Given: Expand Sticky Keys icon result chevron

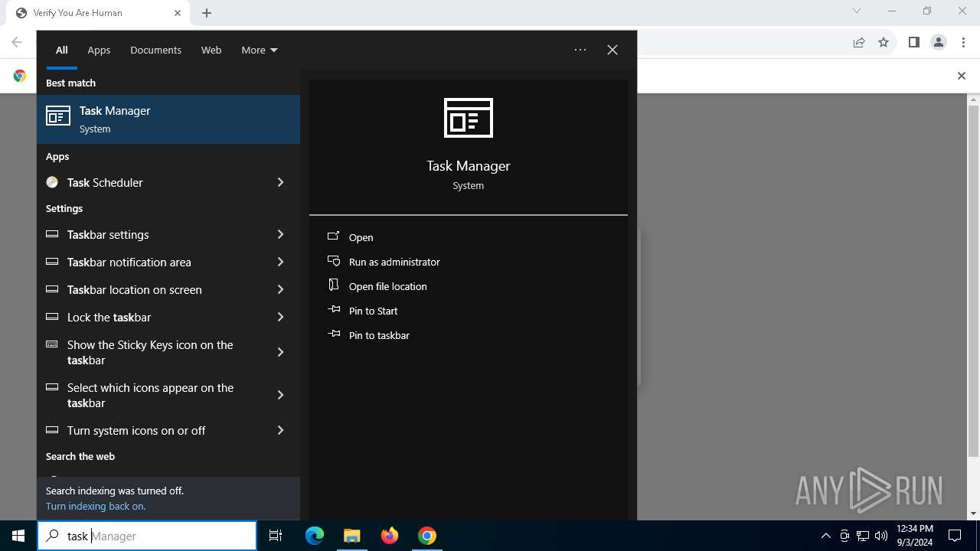Looking at the screenshot, I should click(280, 352).
